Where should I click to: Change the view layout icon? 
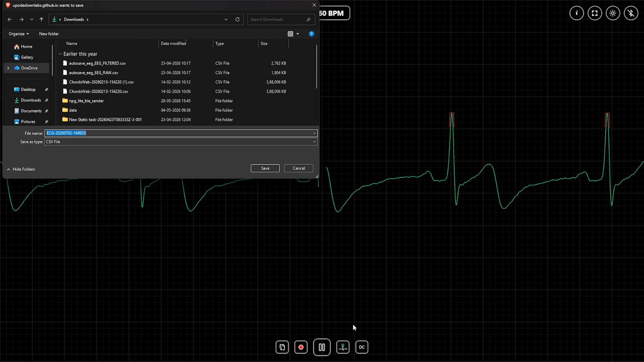[x=290, y=34]
